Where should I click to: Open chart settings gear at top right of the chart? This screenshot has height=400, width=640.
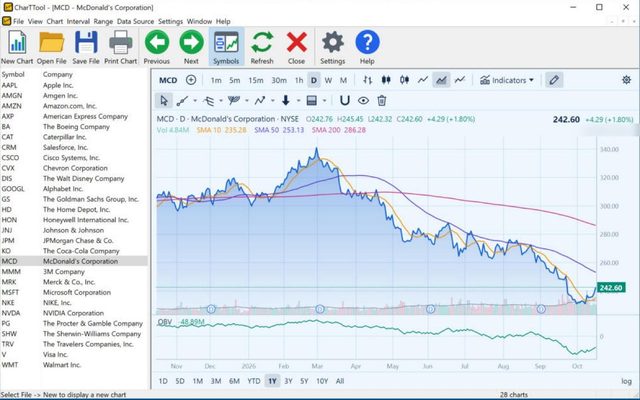pos(626,80)
